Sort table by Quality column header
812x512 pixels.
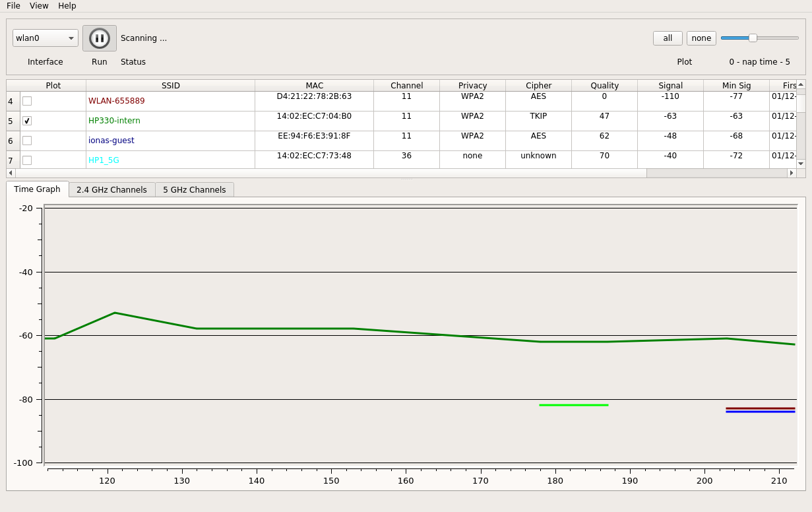click(x=605, y=86)
